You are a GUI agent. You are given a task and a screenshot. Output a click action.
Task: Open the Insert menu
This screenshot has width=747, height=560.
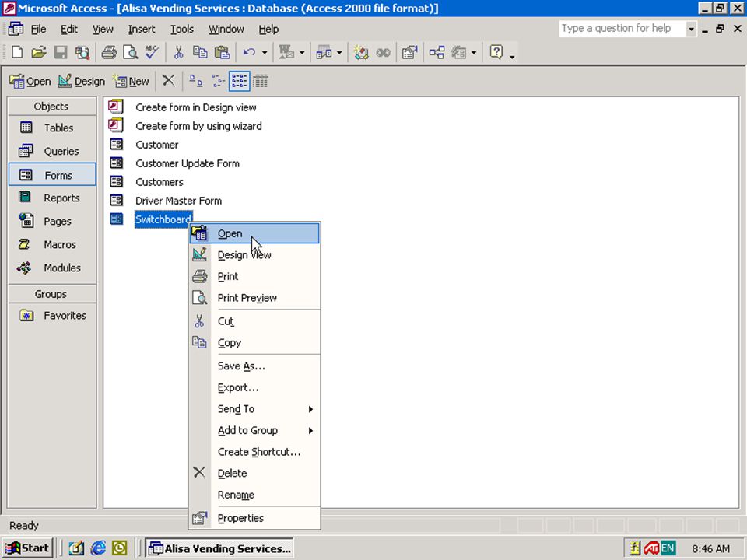(142, 29)
